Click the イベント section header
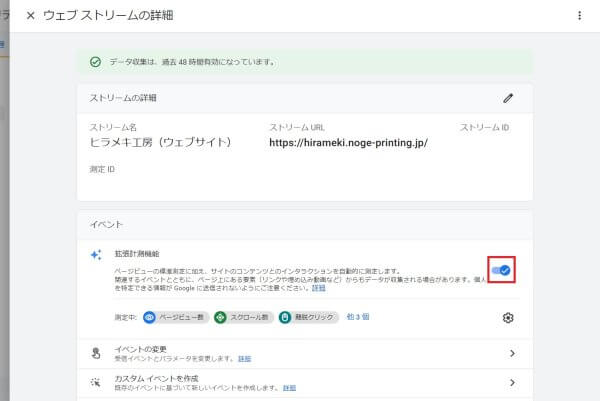 [106, 225]
